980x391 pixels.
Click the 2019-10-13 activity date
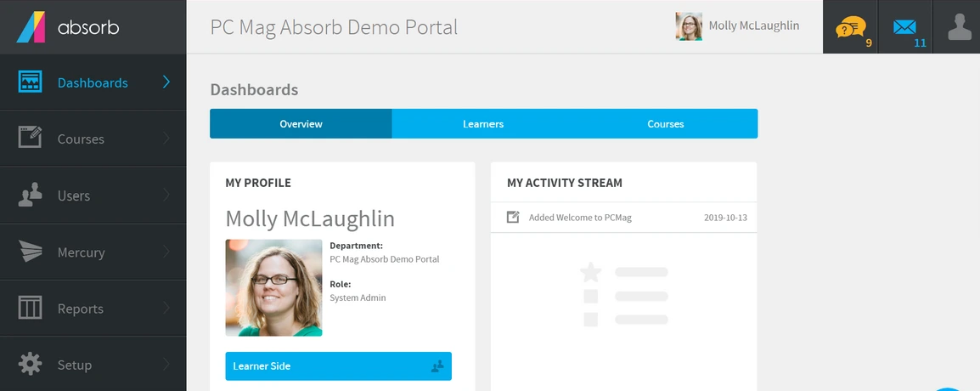coord(725,218)
